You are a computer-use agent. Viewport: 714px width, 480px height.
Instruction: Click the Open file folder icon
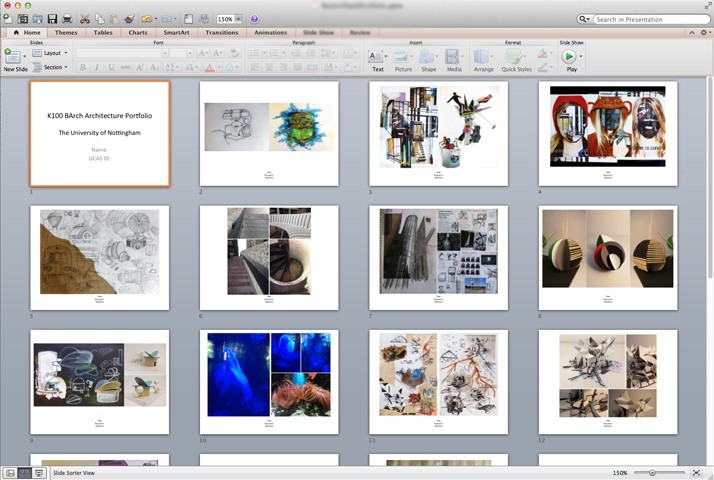pyautogui.click(x=37, y=19)
